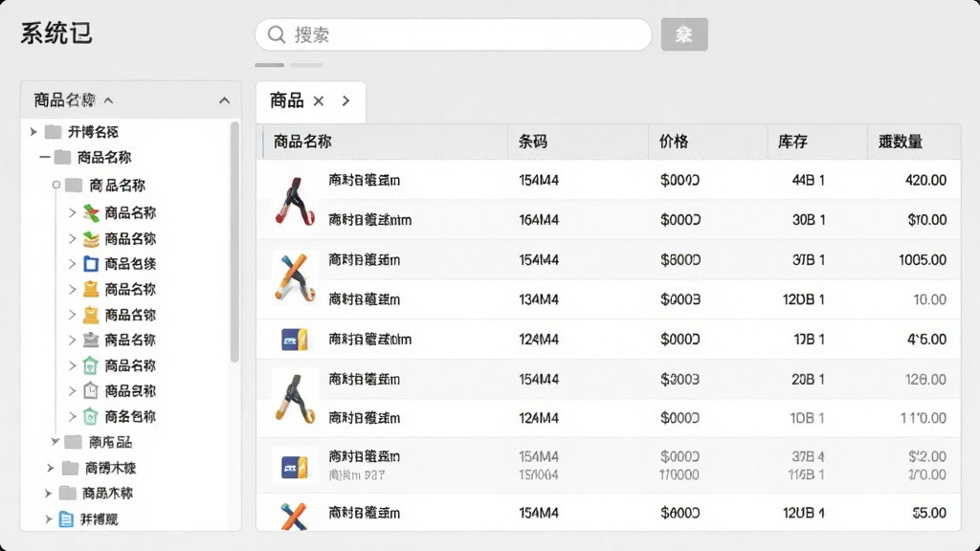Click the magnifier icon in the search box

pyautogui.click(x=277, y=34)
